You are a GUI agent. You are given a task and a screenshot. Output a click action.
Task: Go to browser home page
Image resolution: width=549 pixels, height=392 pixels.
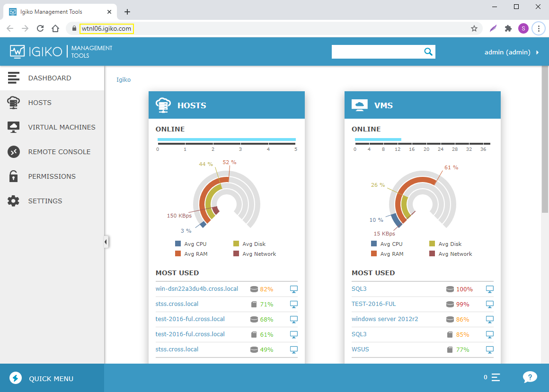[x=55, y=29]
